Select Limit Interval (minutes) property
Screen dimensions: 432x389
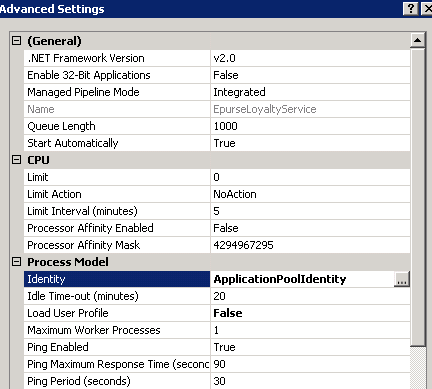click(x=117, y=211)
